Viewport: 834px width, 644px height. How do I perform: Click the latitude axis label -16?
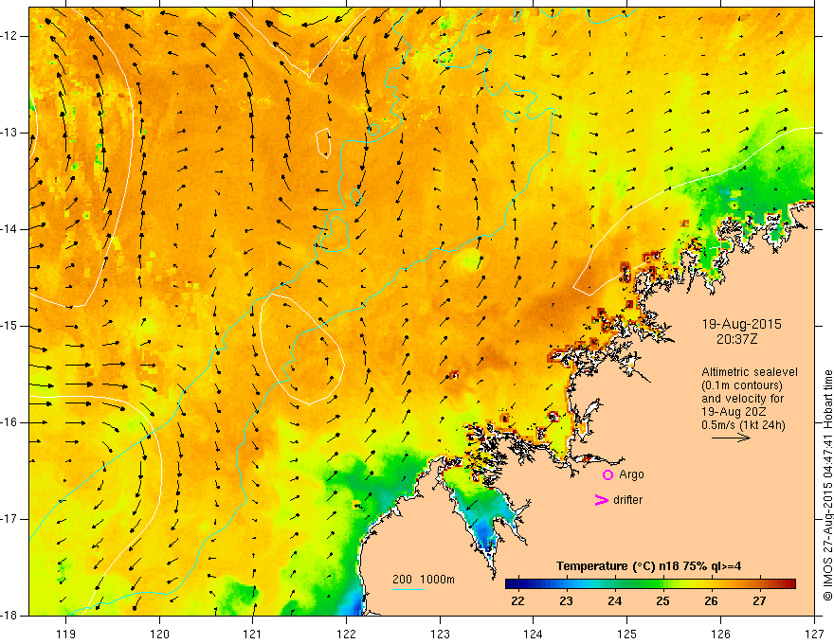pyautogui.click(x=9, y=423)
